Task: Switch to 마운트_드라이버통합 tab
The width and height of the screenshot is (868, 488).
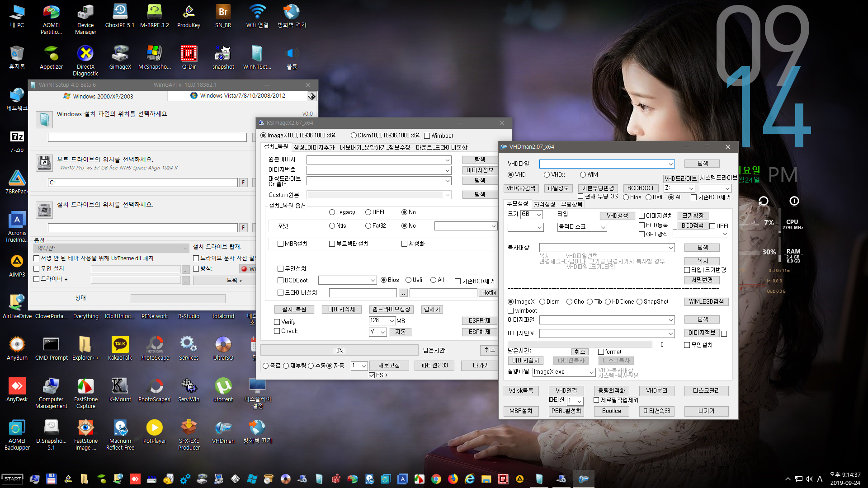Action: [x=441, y=148]
